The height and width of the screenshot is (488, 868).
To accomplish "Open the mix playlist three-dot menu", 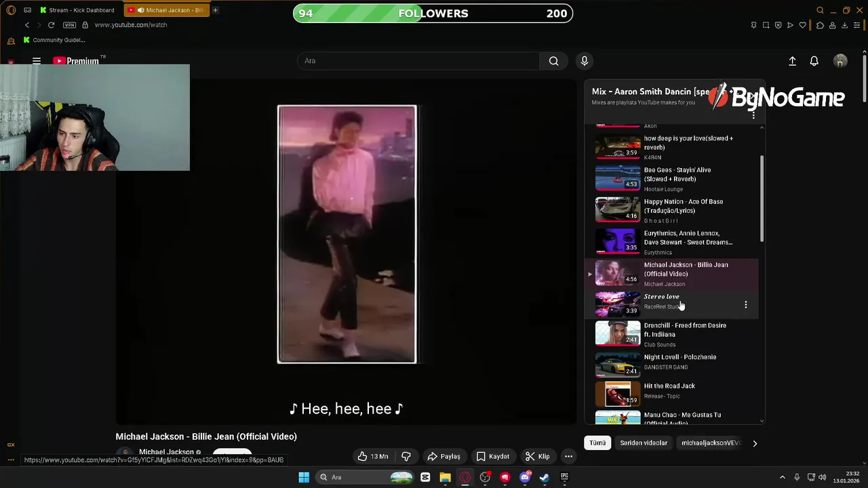I will click(x=753, y=115).
